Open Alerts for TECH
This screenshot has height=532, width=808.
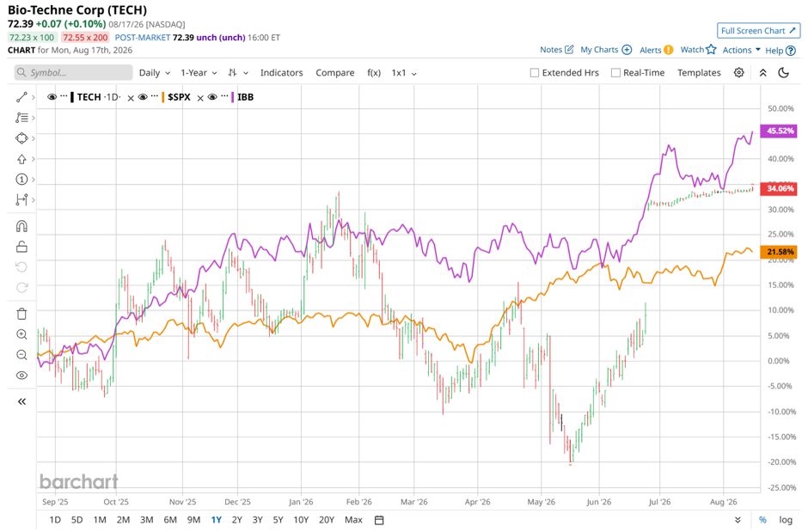[656, 50]
